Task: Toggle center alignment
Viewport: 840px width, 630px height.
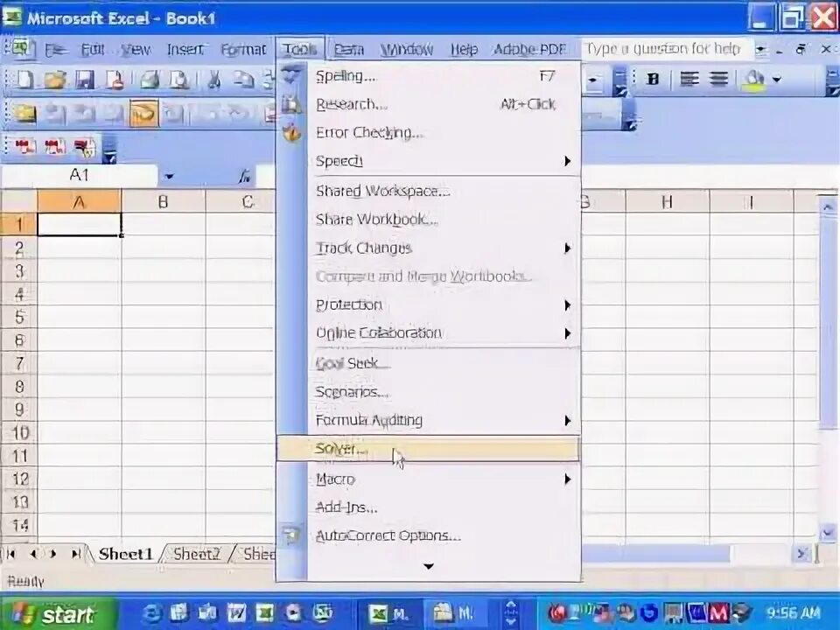Action: pyautogui.click(x=689, y=80)
